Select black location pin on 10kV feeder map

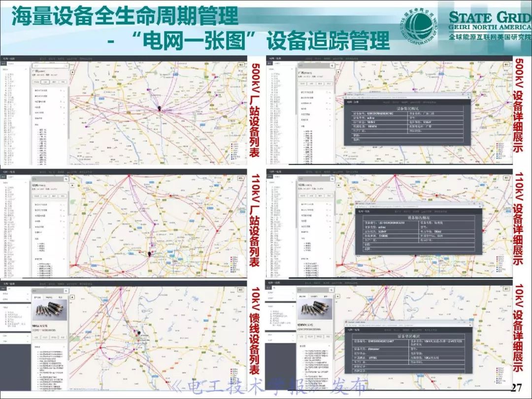[139, 333]
